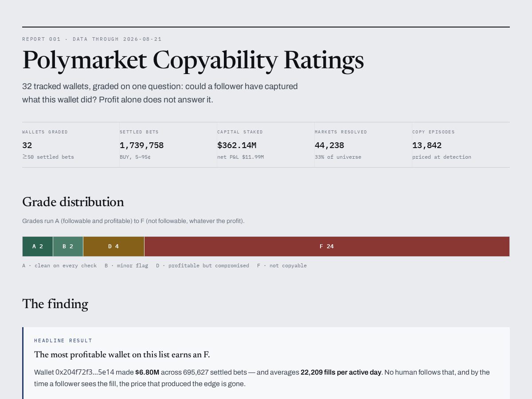Click the bold $6.80M figure

(147, 372)
